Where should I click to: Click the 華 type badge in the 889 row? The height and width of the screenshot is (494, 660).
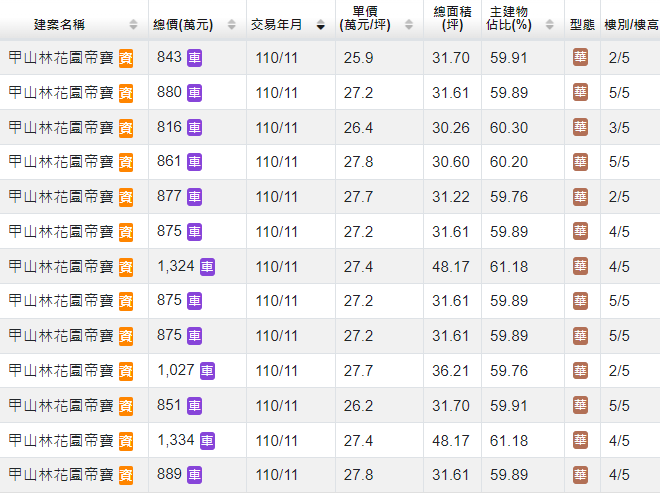pos(580,475)
